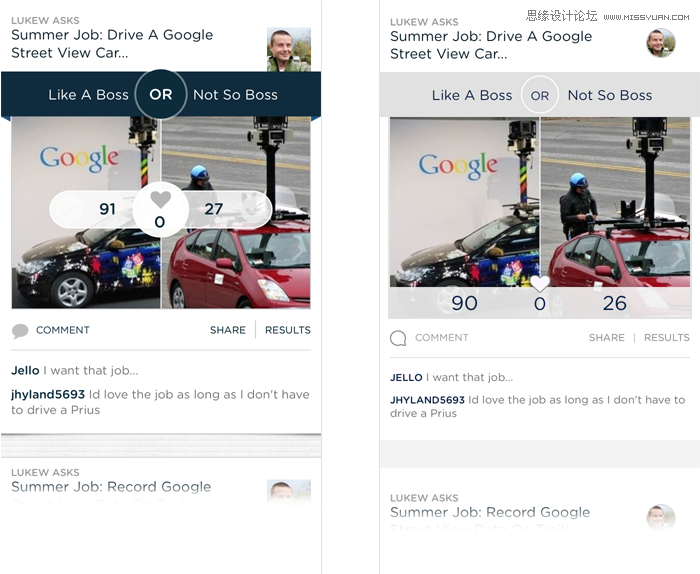Tap the OR circle on dark banner

[161, 94]
